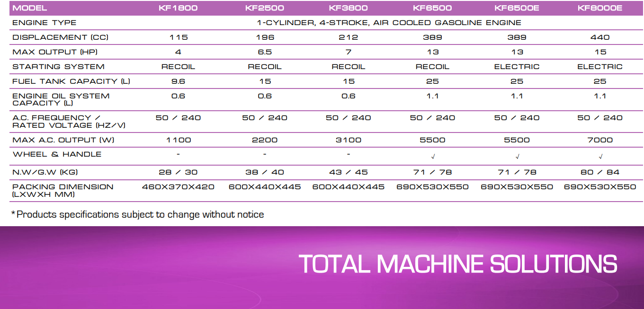Select the 80 / 84 weight value

600,172
